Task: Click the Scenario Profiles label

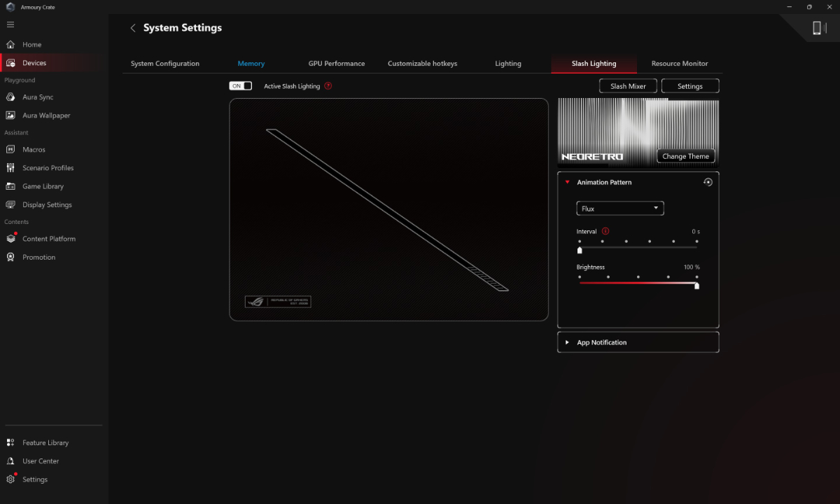Action: [48, 168]
